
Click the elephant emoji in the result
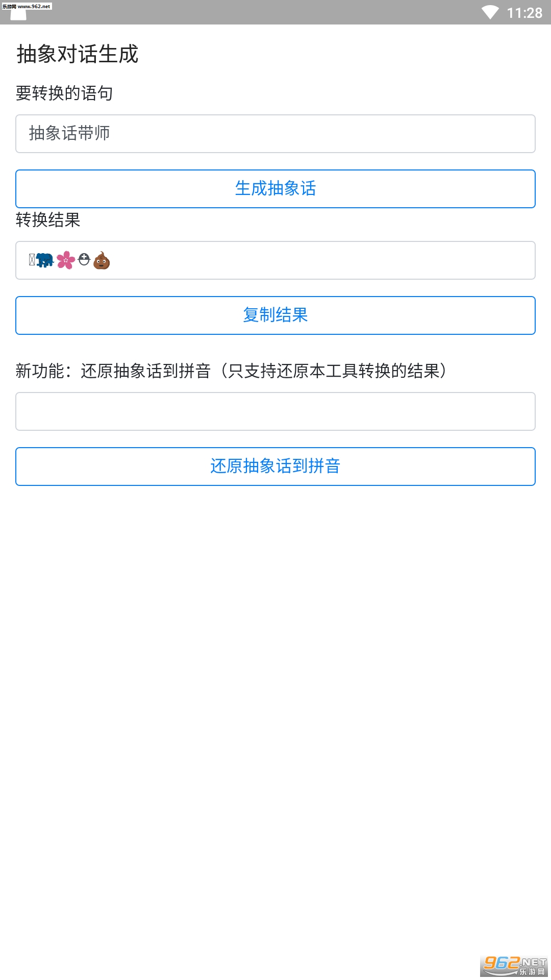(45, 260)
